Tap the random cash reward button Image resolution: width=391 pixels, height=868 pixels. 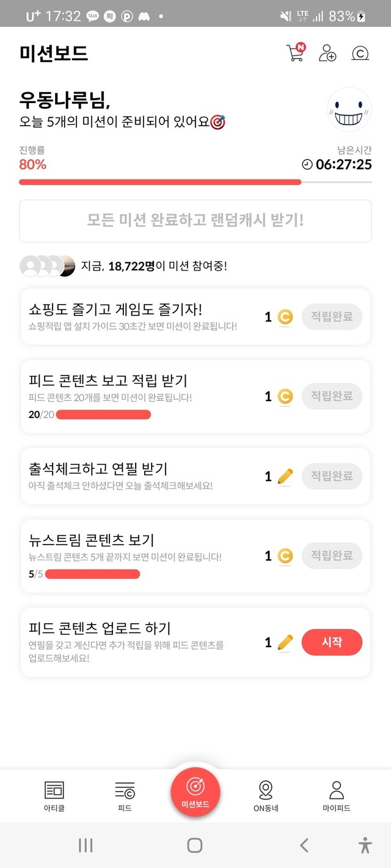pyautogui.click(x=195, y=220)
